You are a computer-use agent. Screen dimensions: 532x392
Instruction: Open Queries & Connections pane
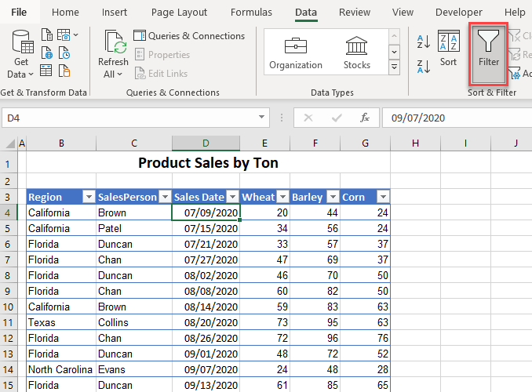[189, 36]
